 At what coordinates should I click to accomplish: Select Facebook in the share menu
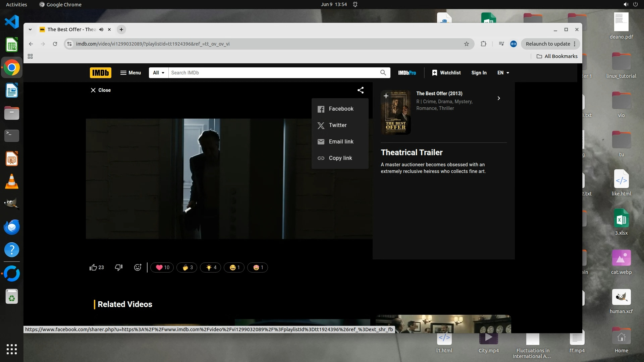coord(340,109)
